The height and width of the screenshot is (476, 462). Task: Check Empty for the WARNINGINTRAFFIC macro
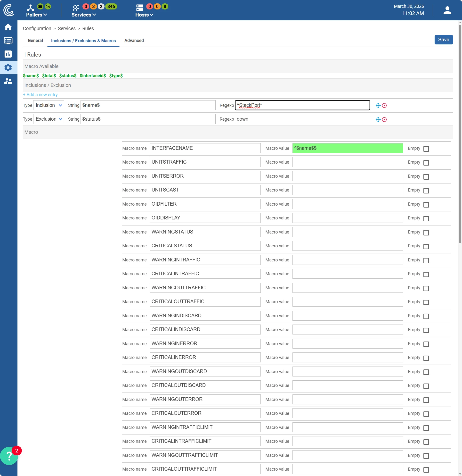[x=426, y=261]
